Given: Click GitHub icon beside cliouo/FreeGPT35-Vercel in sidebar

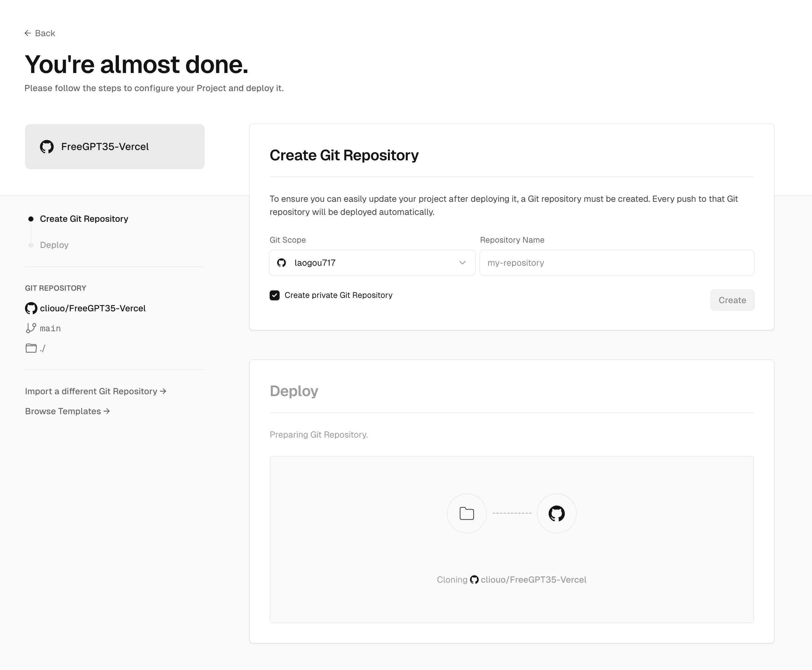Looking at the screenshot, I should coord(31,308).
